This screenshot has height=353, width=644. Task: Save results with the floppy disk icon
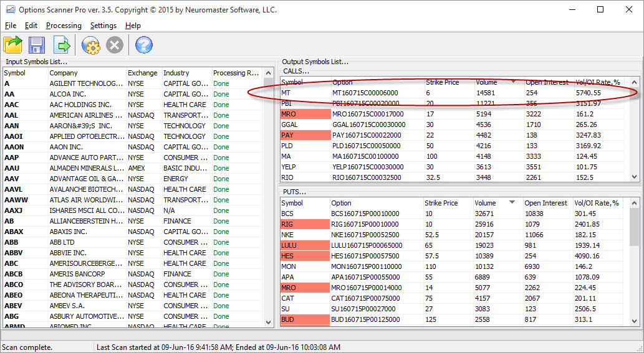click(37, 45)
